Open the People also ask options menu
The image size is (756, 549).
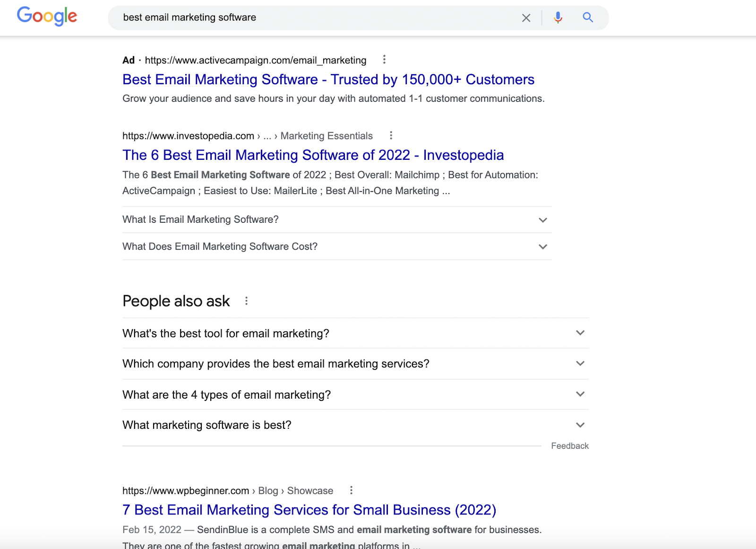[246, 301]
